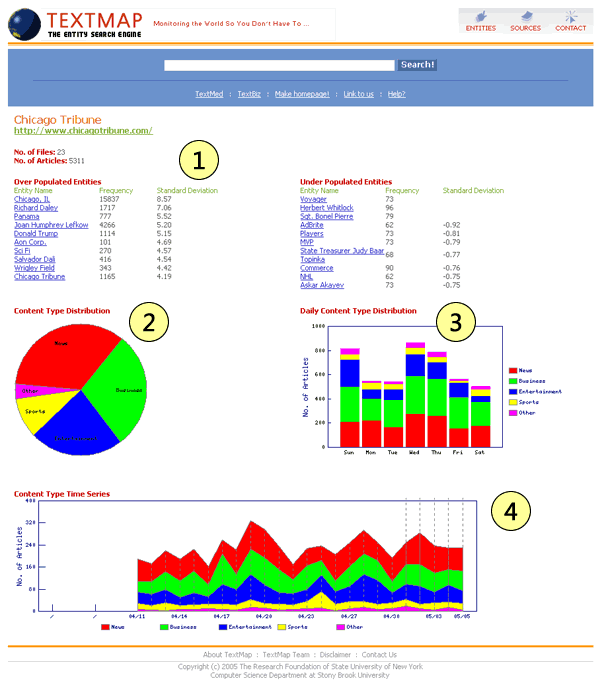The height and width of the screenshot is (687, 600).
Task: Click blue Entertainment swatch under time series
Action: (223, 627)
